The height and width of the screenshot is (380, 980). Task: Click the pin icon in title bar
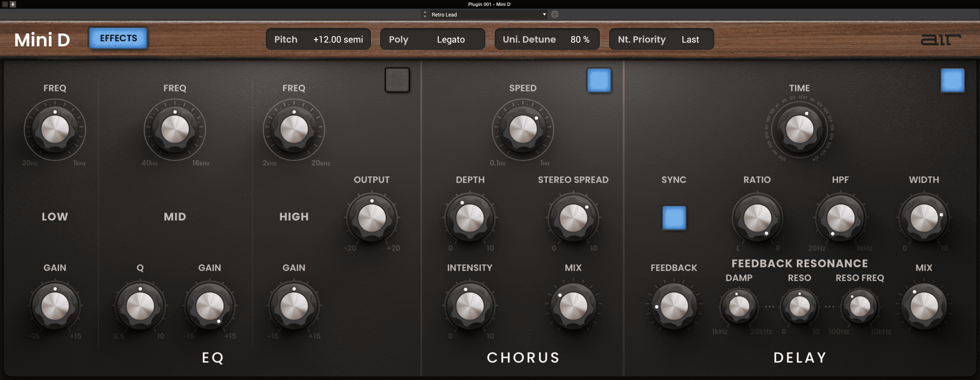(13, 4)
